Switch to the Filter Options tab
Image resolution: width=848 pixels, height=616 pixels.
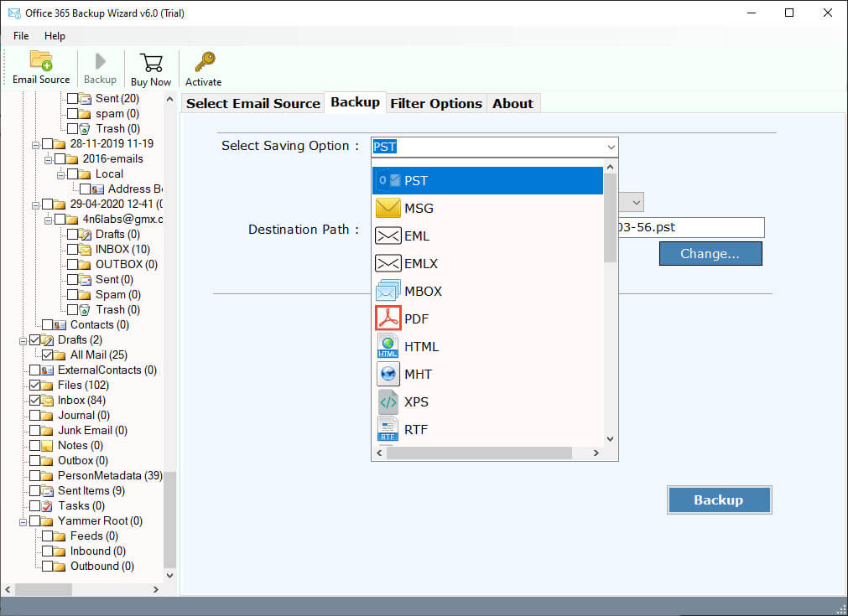click(x=436, y=104)
